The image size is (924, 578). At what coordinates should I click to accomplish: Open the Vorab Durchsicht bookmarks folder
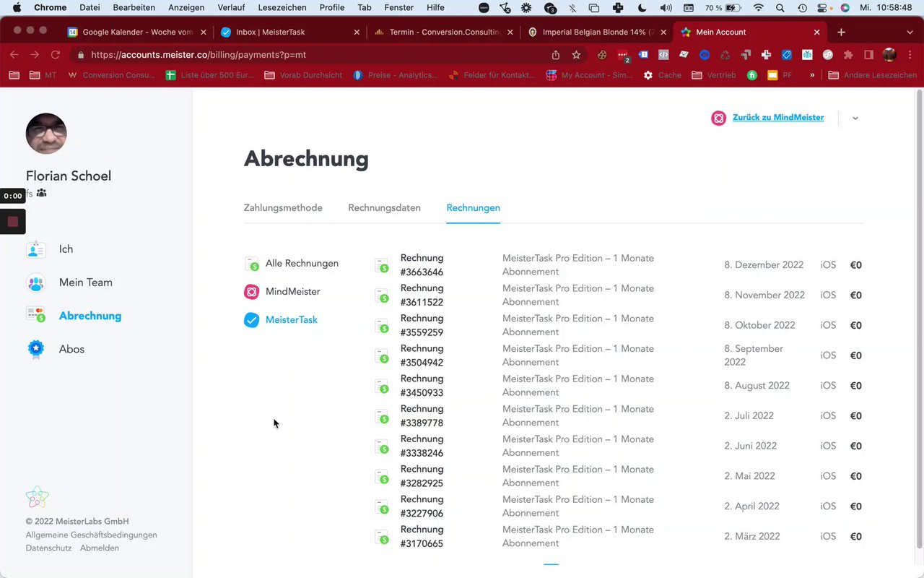[x=303, y=75]
